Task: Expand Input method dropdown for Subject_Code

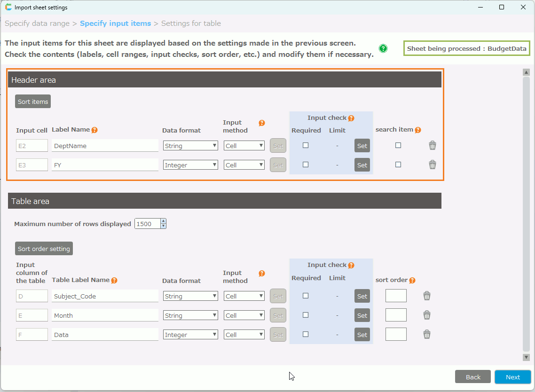Action: (244, 296)
